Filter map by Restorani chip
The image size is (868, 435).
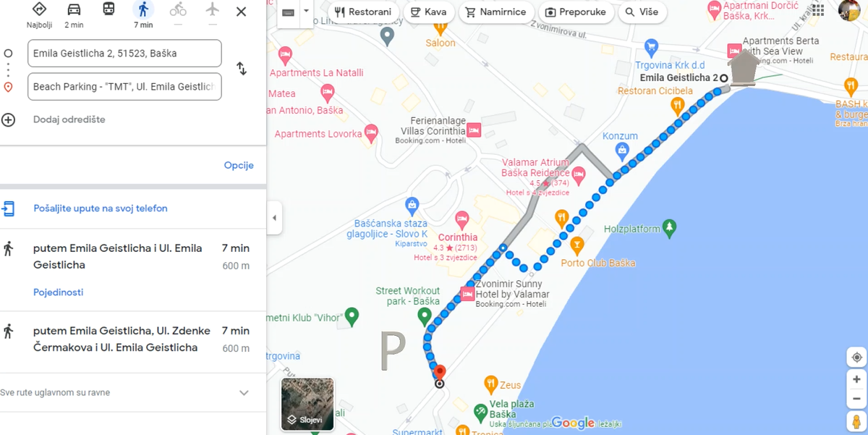coord(363,12)
